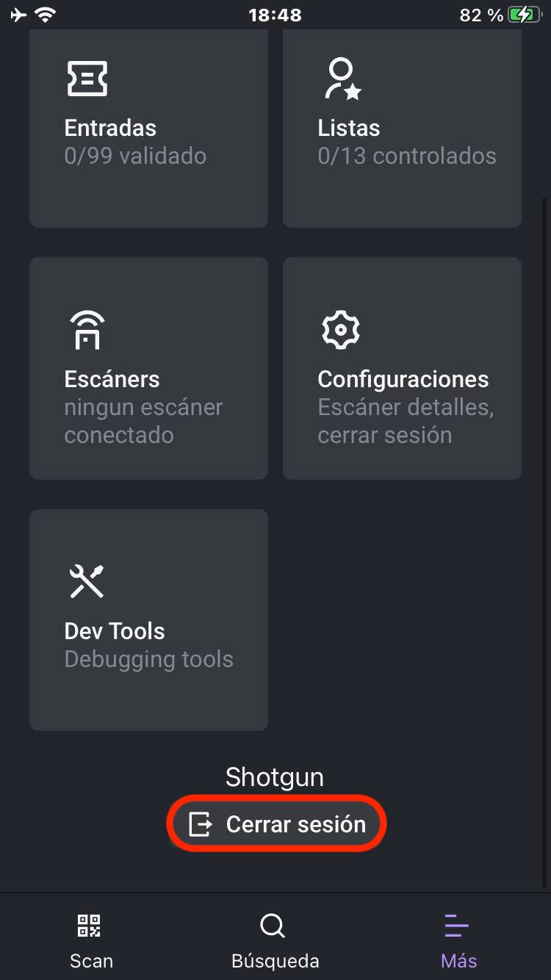The height and width of the screenshot is (980, 551).
Task: Open Configuraciones Escáner detalles description
Action: [406, 421]
